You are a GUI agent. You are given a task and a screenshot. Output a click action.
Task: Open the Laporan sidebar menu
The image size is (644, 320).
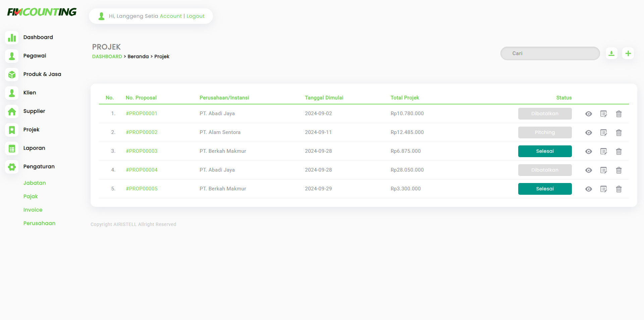(x=34, y=148)
